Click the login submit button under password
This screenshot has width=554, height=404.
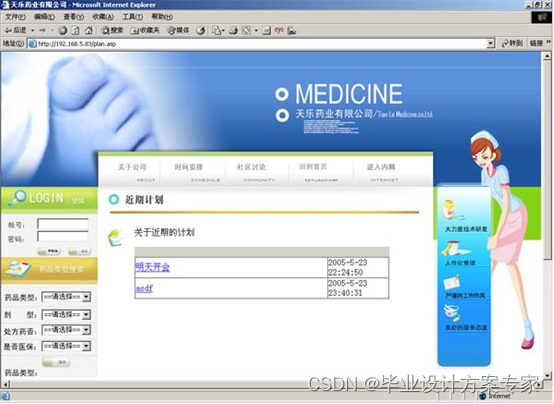(49, 251)
